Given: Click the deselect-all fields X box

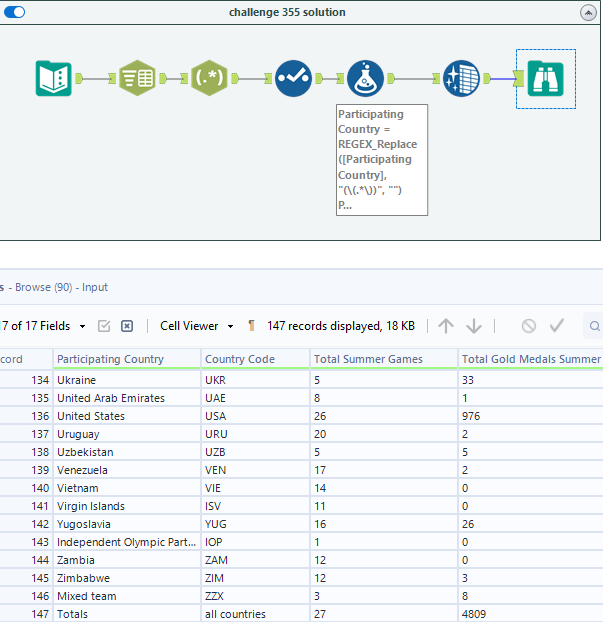Looking at the screenshot, I should pyautogui.click(x=127, y=326).
